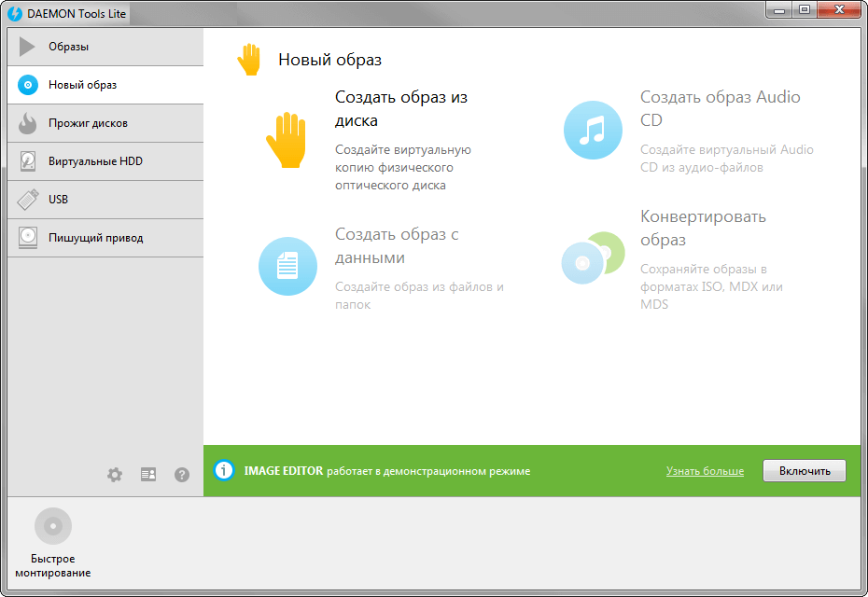This screenshot has height=597, width=868.
Task: Click the yellow hand icon in the page header
Action: pos(249,59)
